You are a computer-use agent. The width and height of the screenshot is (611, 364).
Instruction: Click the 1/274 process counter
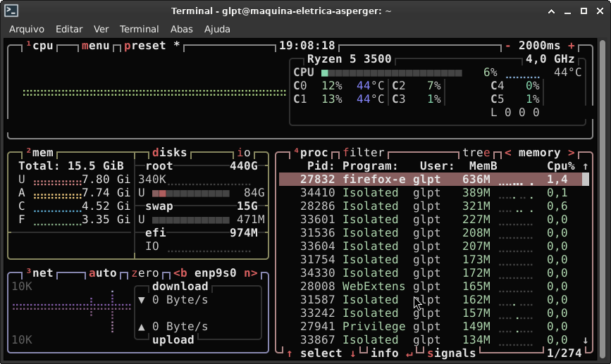564,353
